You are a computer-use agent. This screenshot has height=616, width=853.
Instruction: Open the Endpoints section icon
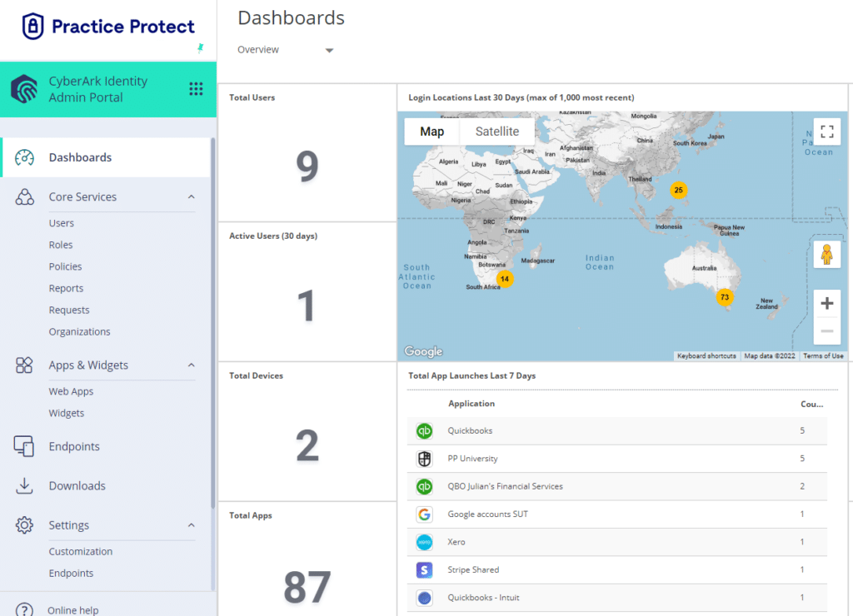coord(24,446)
